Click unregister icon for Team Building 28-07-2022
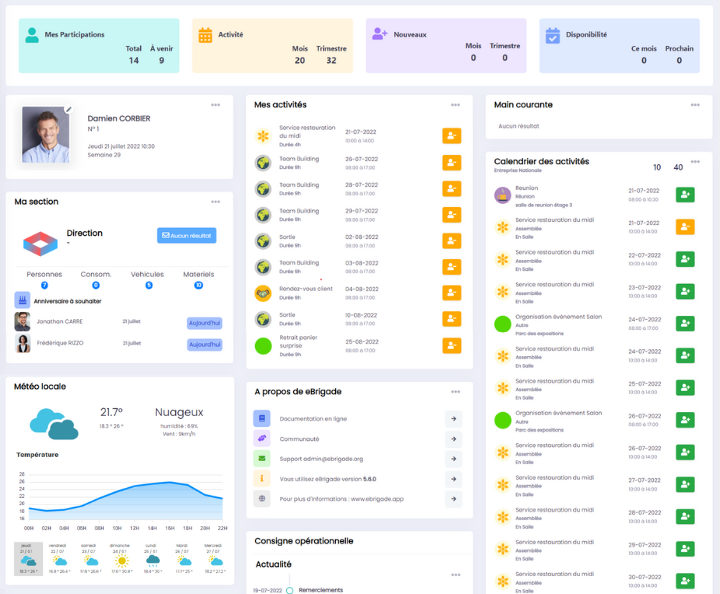Viewport: 720px width, 594px height. pos(451,189)
